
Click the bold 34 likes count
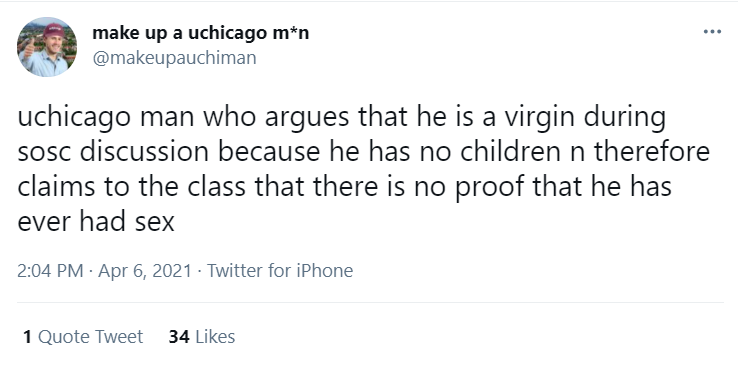pyautogui.click(x=179, y=337)
